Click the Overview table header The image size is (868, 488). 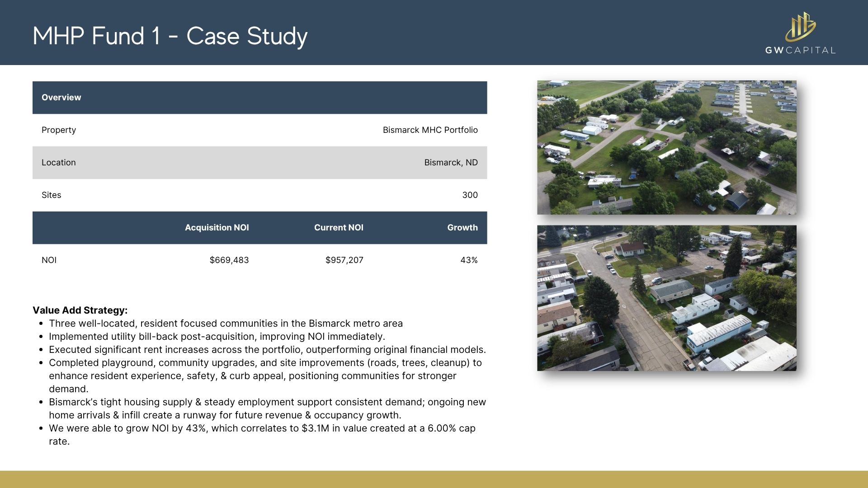[x=61, y=98]
